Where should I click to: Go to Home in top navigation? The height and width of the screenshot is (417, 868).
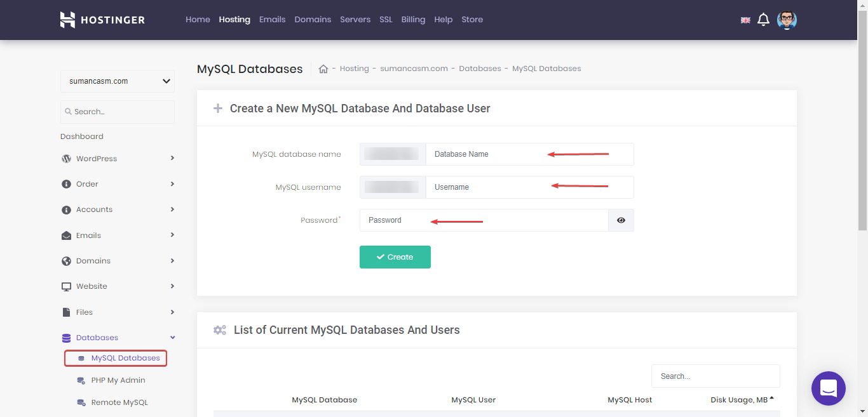pyautogui.click(x=198, y=20)
